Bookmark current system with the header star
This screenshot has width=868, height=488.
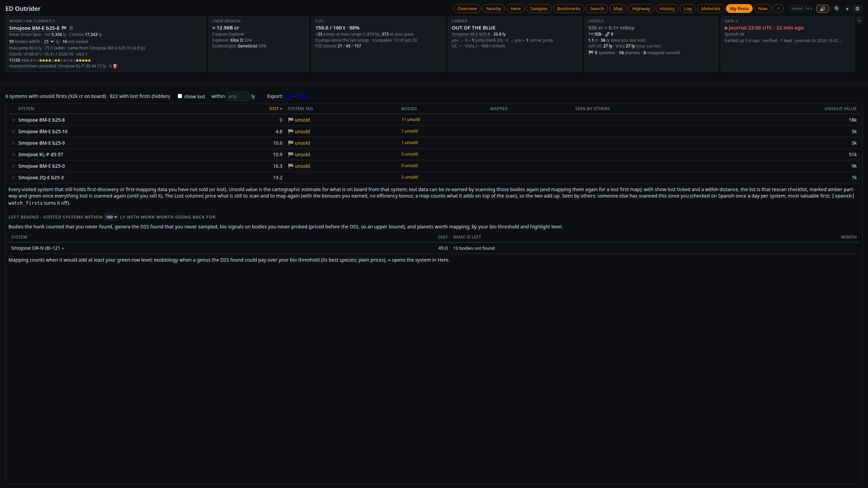point(71,28)
